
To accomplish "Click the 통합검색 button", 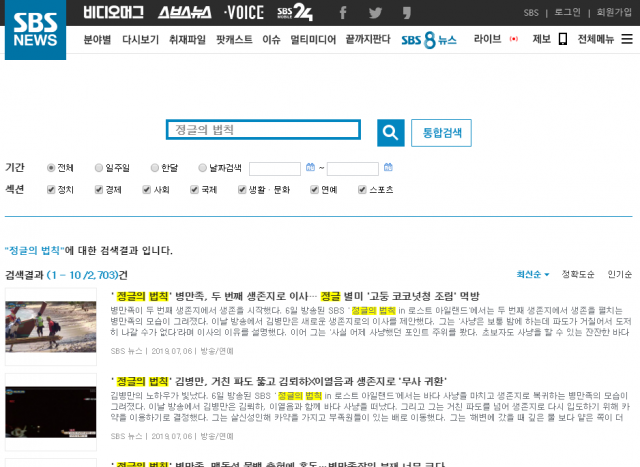I will click(441, 132).
